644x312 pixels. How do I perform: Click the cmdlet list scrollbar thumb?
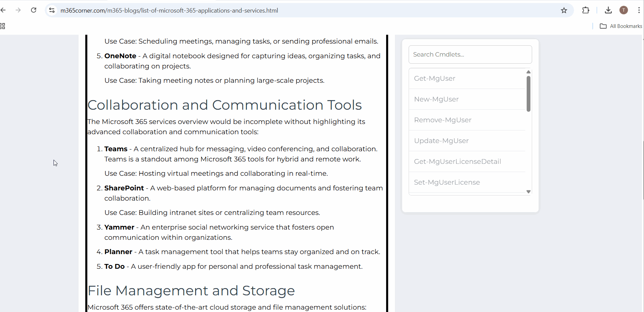(x=528, y=94)
